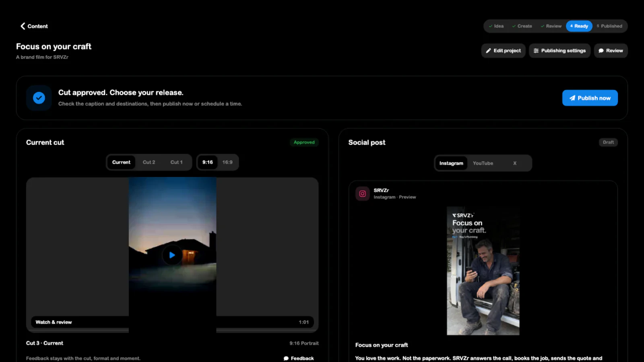
Task: Click the sliders icon on Publishing settings
Action: tap(536, 51)
